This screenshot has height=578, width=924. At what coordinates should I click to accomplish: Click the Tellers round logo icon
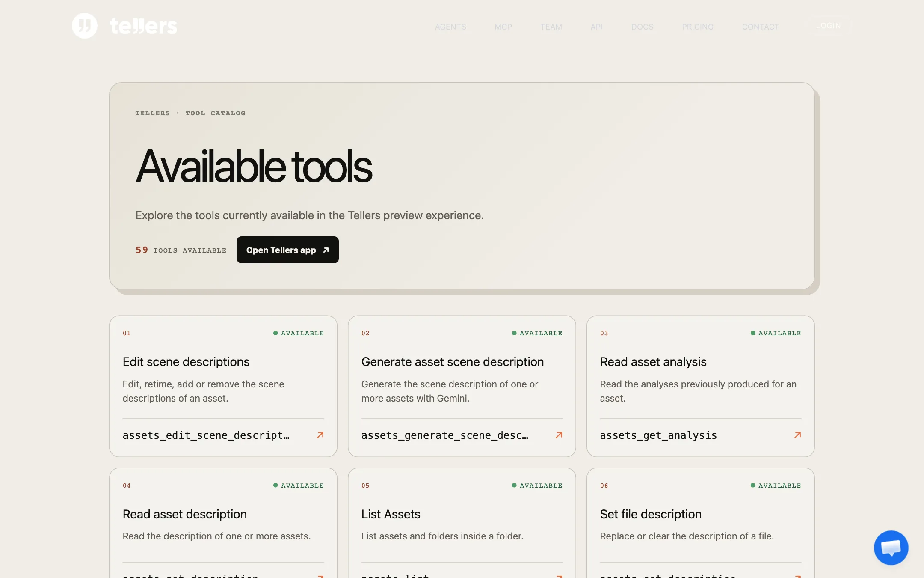[x=84, y=26]
